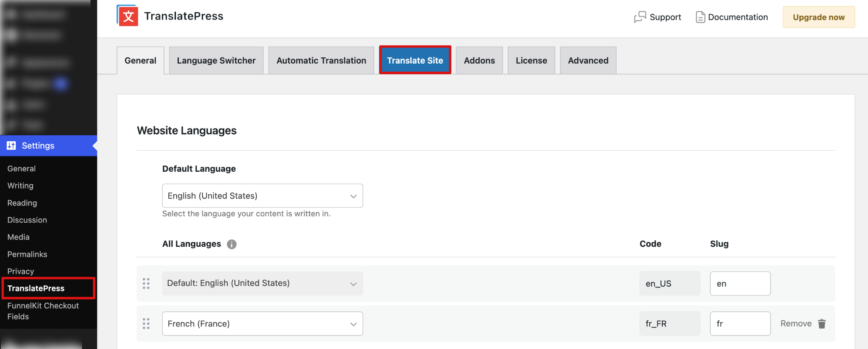The height and width of the screenshot is (349, 868).
Task: Click the Documentation page icon
Action: [701, 17]
